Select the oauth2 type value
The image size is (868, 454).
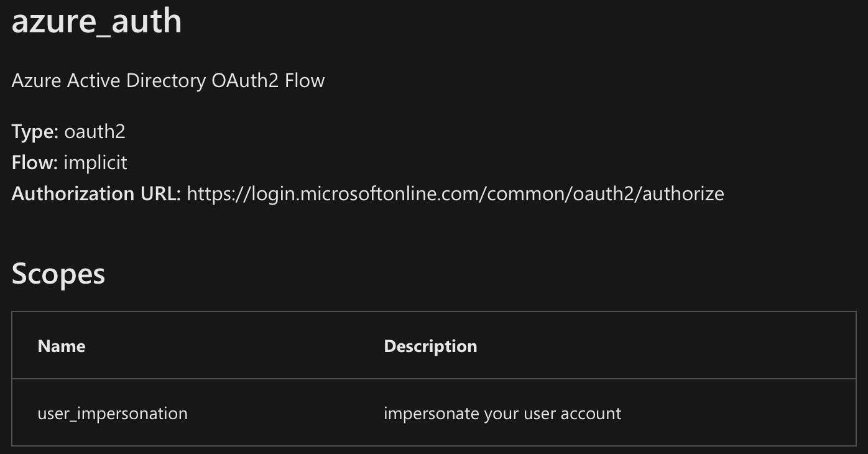95,132
